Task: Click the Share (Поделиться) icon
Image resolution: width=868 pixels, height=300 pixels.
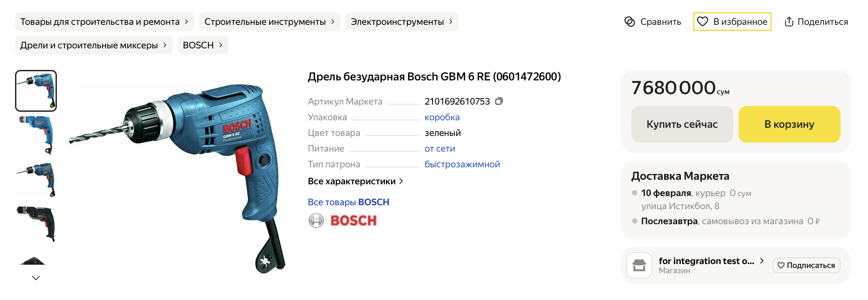Action: [x=789, y=22]
